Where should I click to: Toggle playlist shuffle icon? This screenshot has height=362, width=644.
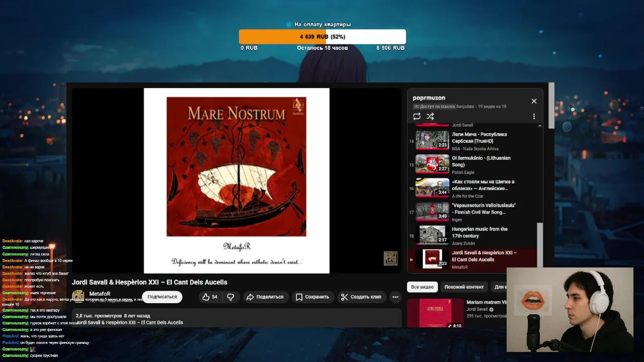point(430,116)
